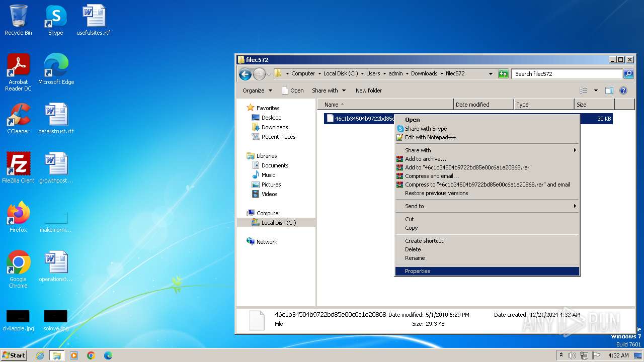Image resolution: width=644 pixels, height=362 pixels.
Task: Sort by the Size column header
Action: 594,105
